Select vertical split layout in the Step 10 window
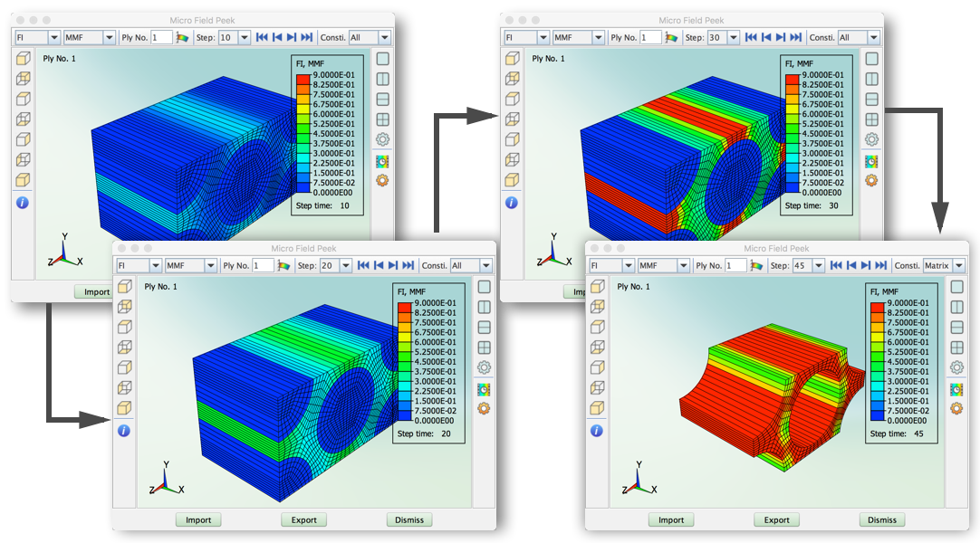Viewport: 980px width, 543px height. [x=382, y=79]
